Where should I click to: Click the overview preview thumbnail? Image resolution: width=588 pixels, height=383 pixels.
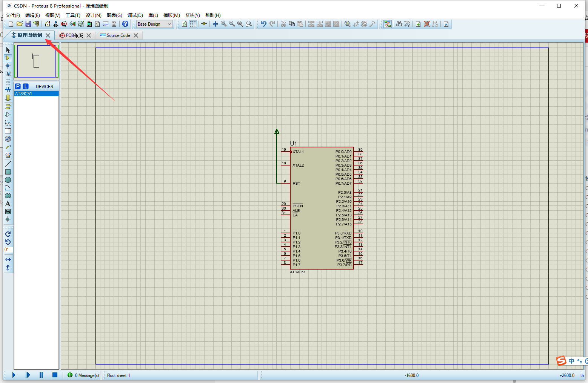click(36, 61)
